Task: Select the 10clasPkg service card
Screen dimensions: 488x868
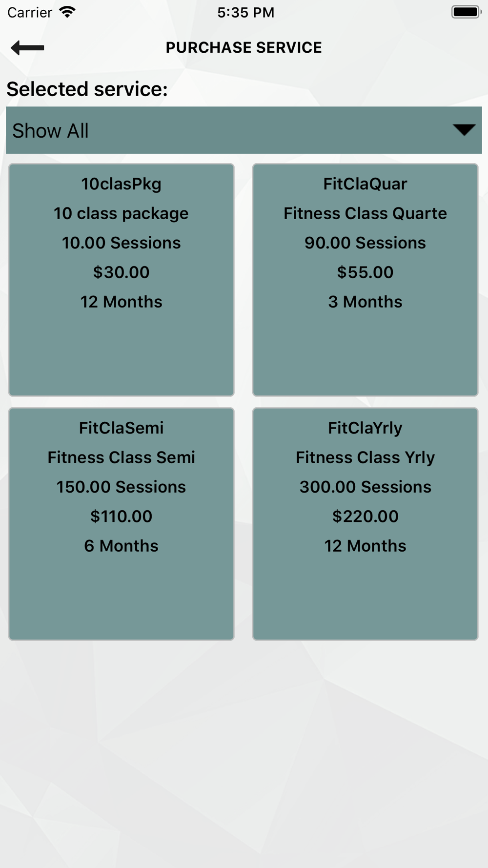Action: tap(122, 280)
